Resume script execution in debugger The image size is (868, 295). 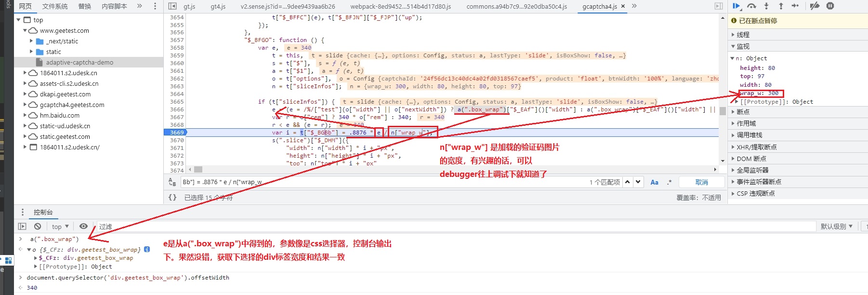[x=736, y=6]
